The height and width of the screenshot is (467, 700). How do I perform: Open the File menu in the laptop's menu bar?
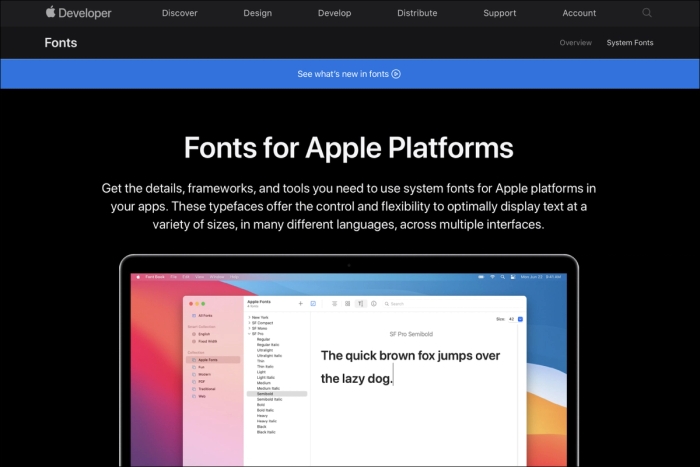(x=174, y=277)
